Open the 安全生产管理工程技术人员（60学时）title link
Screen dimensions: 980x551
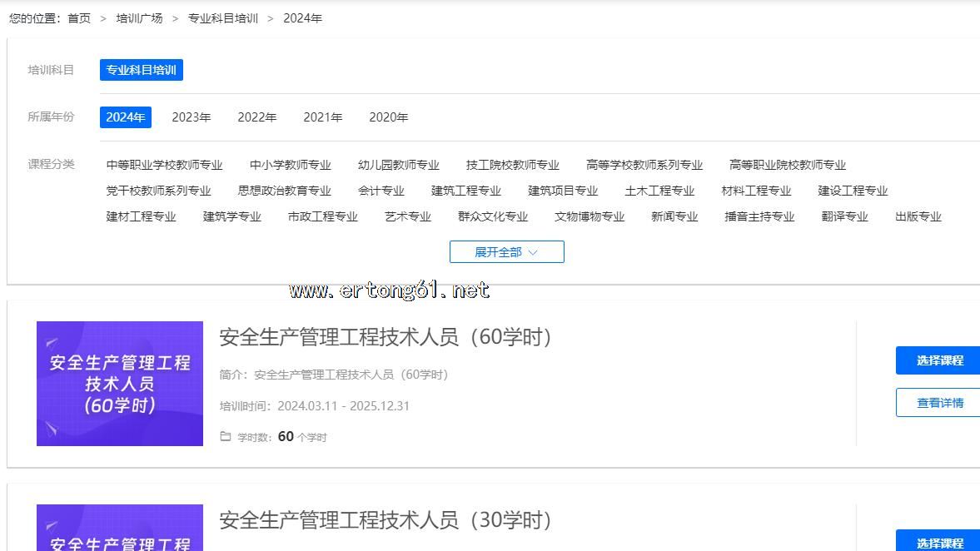click(386, 337)
